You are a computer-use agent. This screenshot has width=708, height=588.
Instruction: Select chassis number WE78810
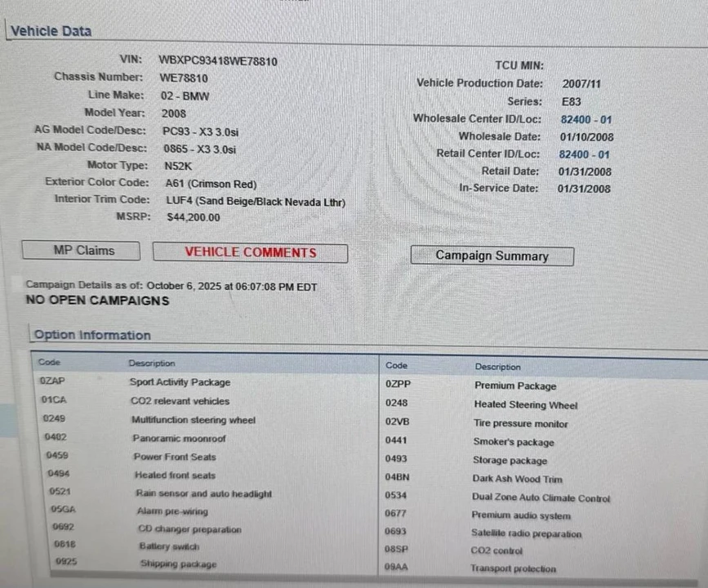tap(184, 78)
